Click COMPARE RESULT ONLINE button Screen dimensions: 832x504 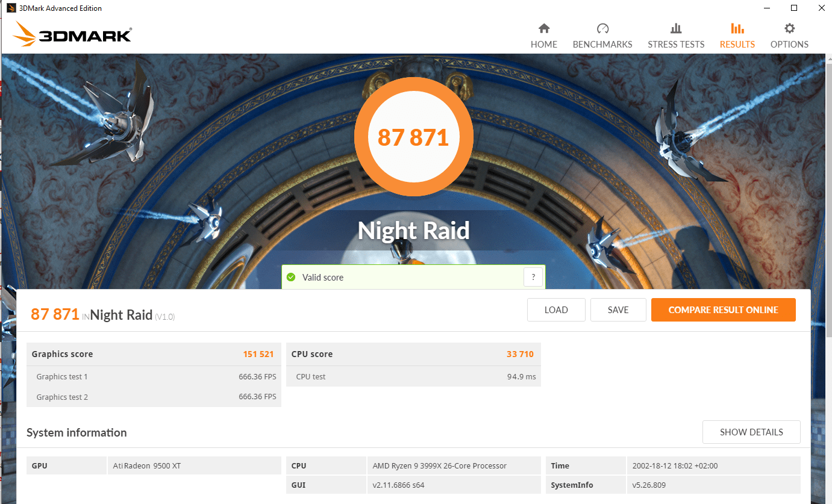click(723, 310)
